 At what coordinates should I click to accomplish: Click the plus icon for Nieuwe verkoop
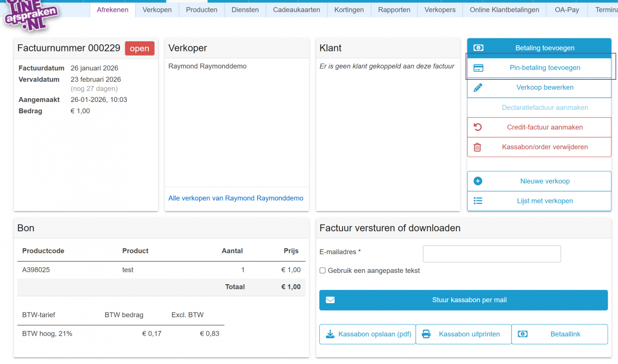pos(478,181)
